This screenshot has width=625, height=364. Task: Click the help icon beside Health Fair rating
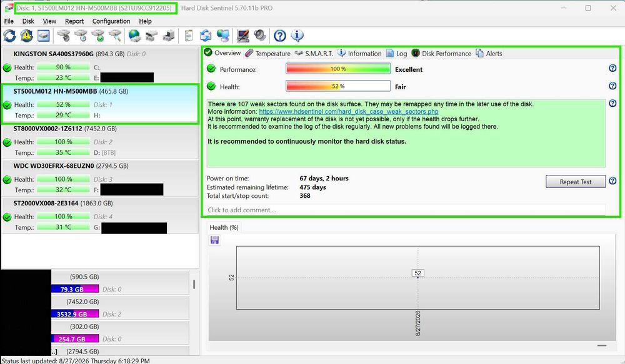click(x=612, y=86)
